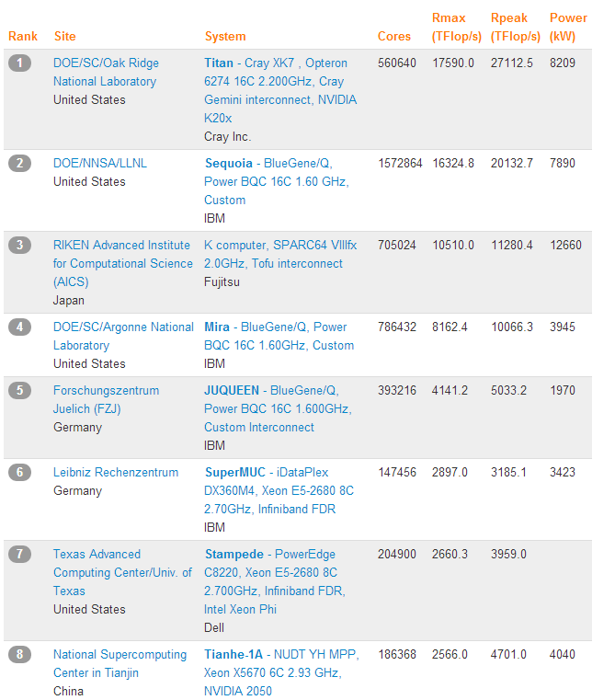615x700 pixels.
Task: Visit the RIKEN Advanced Institute site link
Action: (x=123, y=263)
